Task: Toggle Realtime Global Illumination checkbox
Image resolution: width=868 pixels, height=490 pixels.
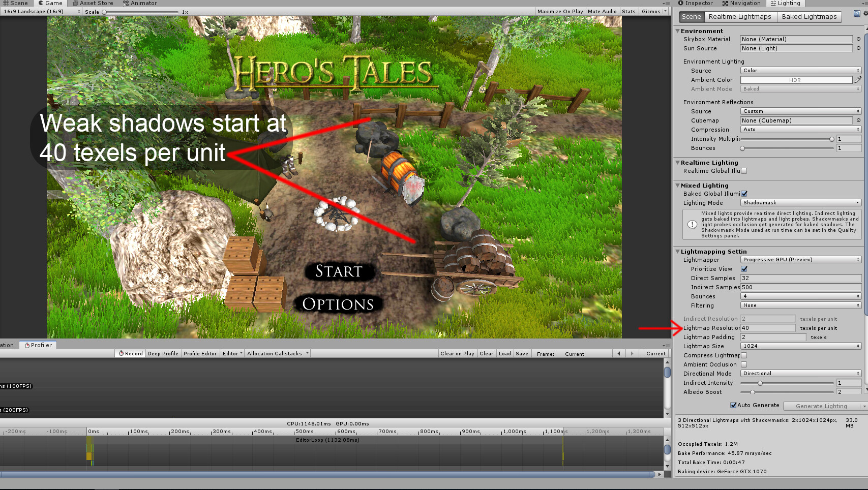Action: 744,171
